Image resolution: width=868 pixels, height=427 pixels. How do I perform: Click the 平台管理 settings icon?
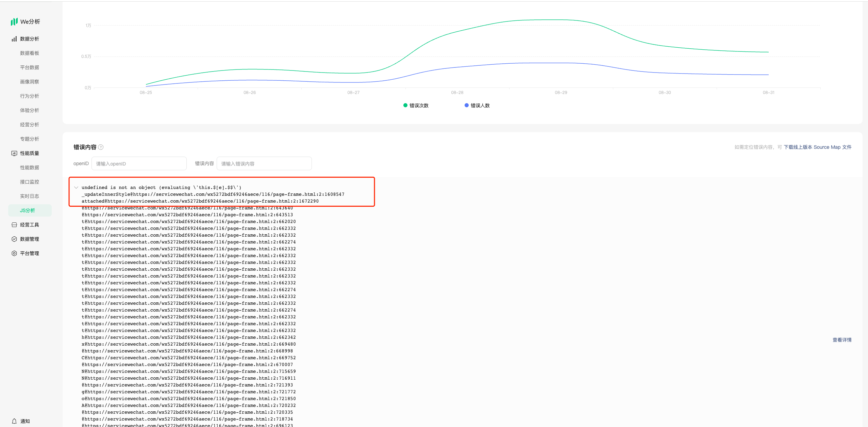tap(14, 253)
